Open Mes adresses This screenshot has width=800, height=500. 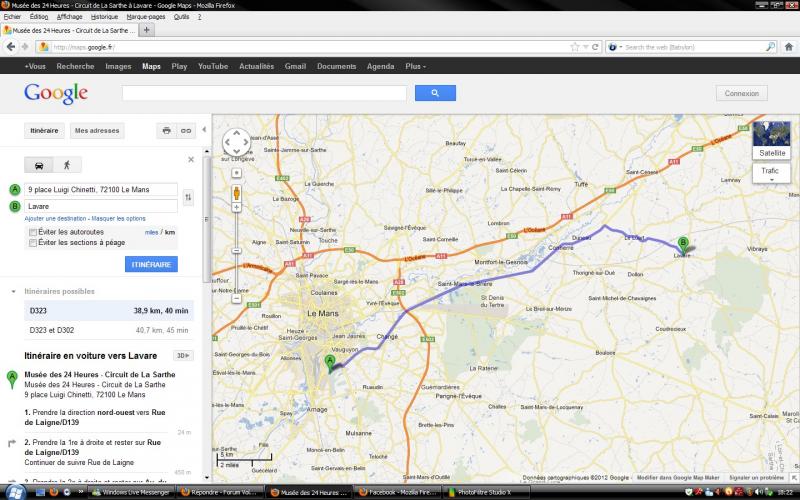tap(97, 131)
